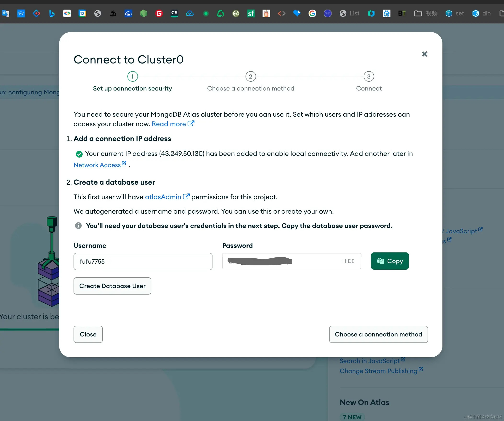Open the 视频 bookmarks folder
The width and height of the screenshot is (504, 421).
pos(426,13)
